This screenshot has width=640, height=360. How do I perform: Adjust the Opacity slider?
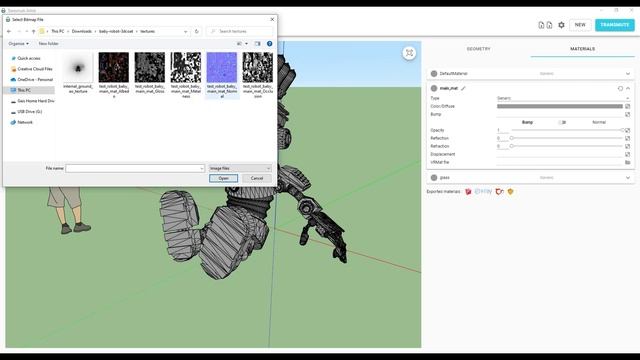tap(567, 130)
